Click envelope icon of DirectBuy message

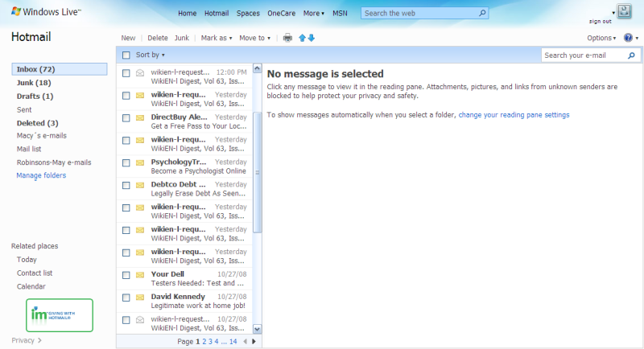pos(140,117)
